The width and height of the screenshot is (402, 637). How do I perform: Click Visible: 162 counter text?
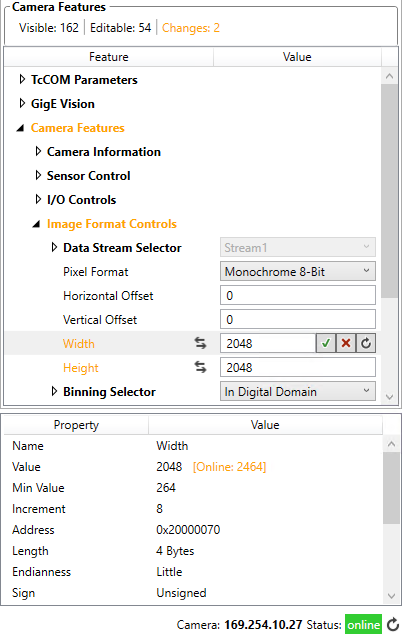point(49,28)
